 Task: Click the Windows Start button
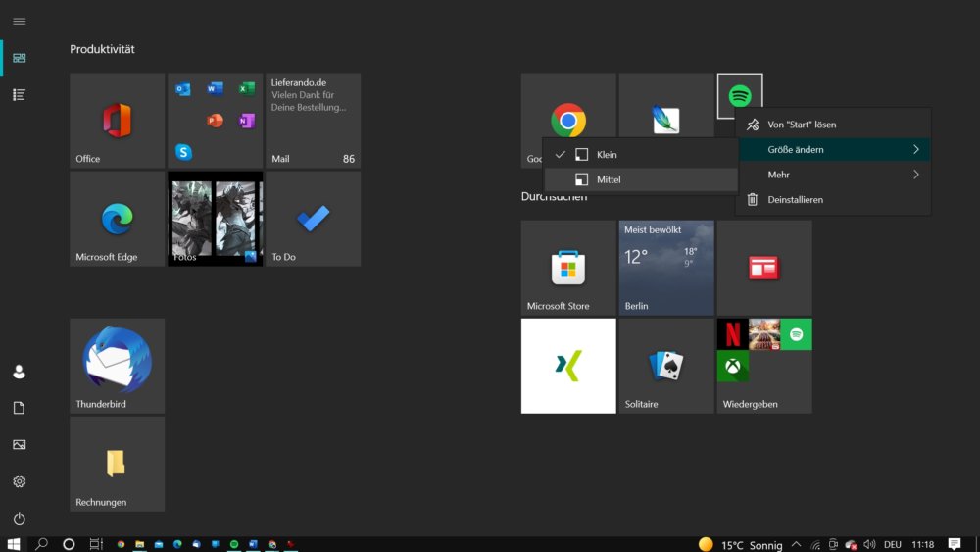point(14,544)
